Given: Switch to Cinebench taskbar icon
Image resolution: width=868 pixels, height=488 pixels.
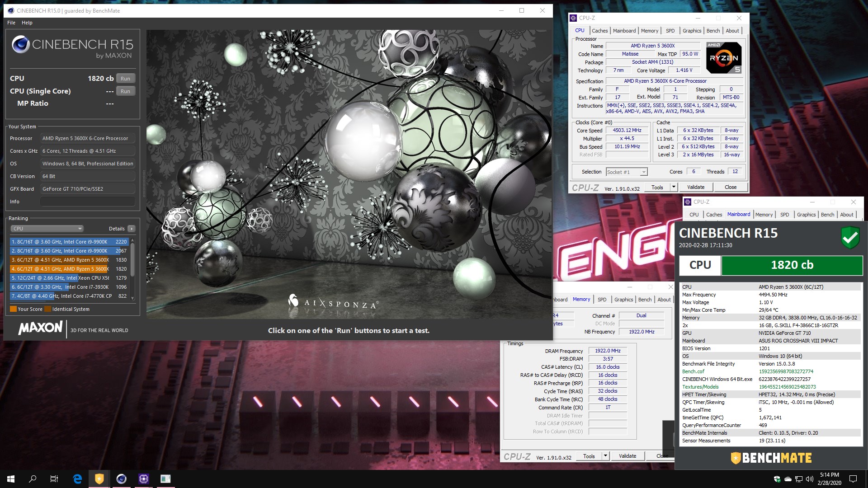Looking at the screenshot, I should 121,479.
